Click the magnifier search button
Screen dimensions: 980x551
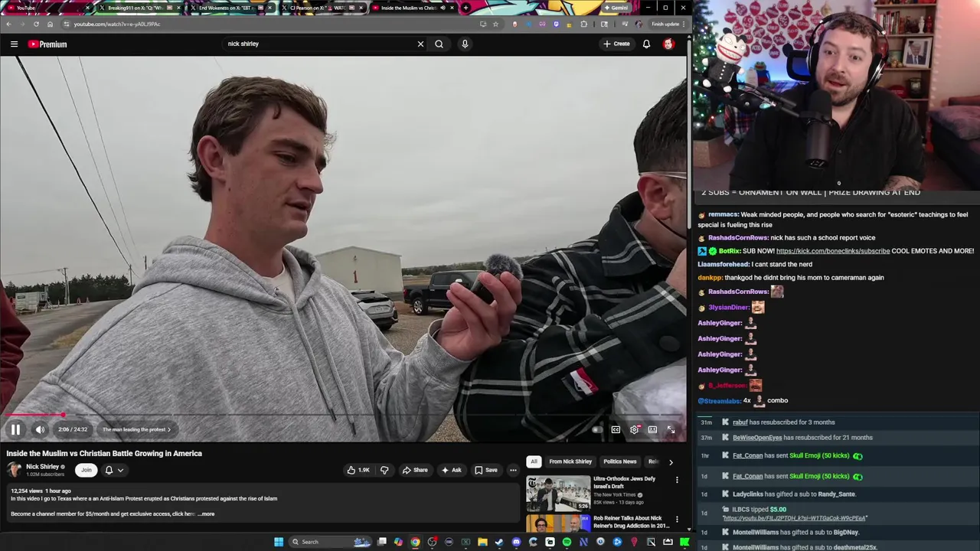[439, 44]
